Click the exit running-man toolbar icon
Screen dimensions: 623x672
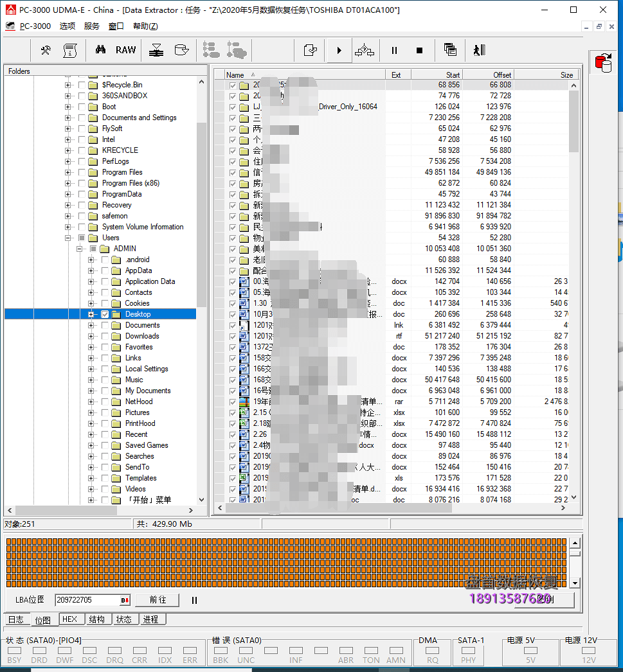click(x=479, y=51)
